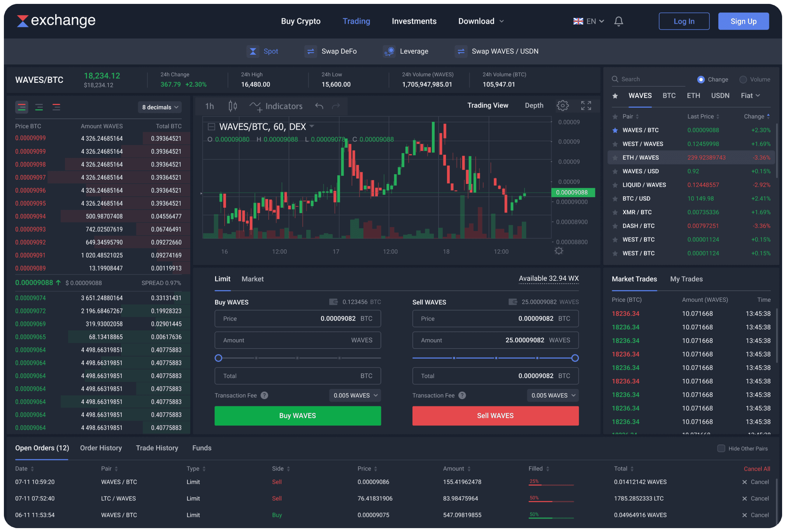The image size is (786, 532).
Task: Click the green Buy WAVES button
Action: tap(298, 416)
